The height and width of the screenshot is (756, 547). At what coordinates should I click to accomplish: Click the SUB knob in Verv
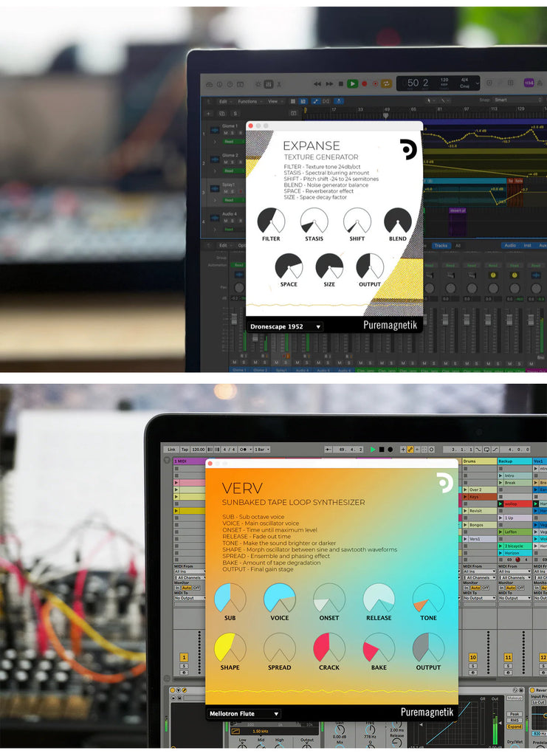coord(230,599)
